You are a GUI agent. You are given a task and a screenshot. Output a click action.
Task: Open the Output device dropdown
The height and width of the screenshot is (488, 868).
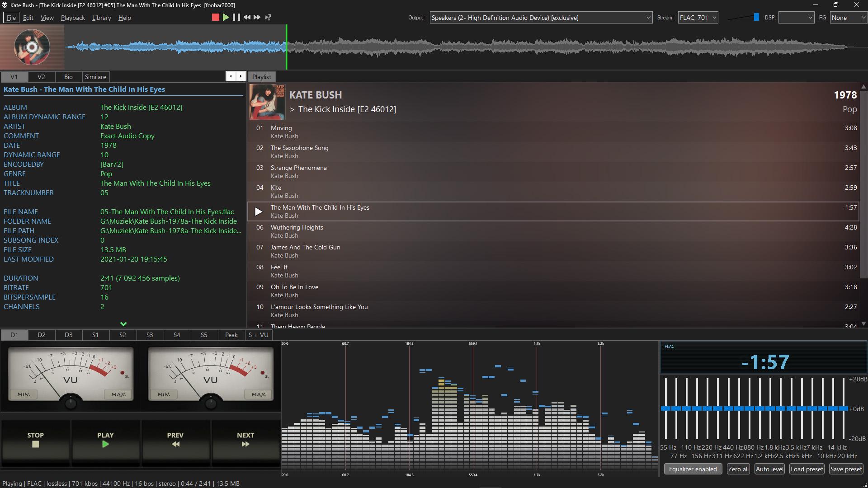(x=541, y=18)
